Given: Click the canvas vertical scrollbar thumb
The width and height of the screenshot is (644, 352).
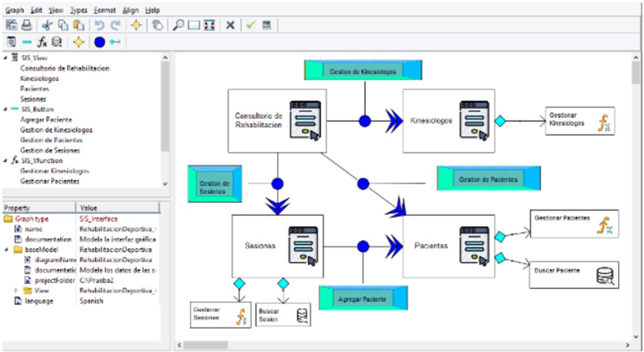Looking at the screenshot, I should [x=636, y=73].
